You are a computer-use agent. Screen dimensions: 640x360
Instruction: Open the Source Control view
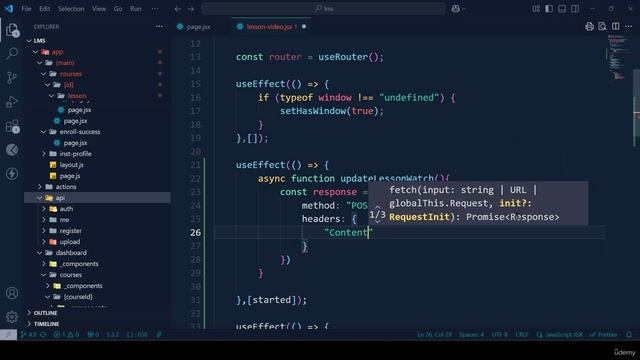point(12,77)
